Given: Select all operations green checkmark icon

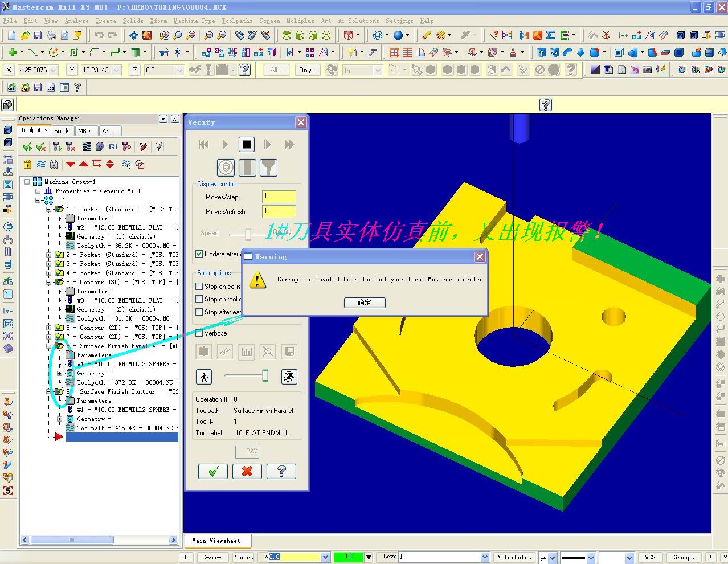Looking at the screenshot, I should pos(27,147).
